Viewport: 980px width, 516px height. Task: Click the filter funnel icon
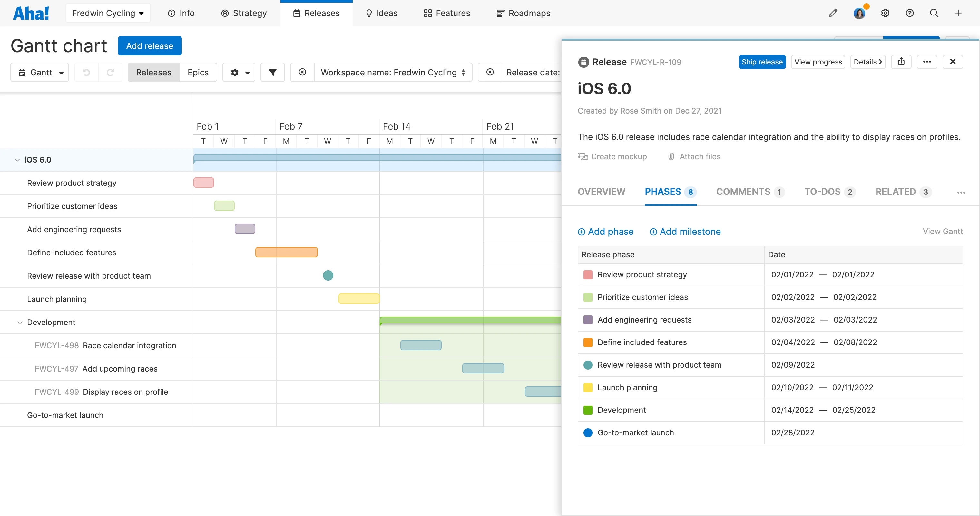click(272, 72)
